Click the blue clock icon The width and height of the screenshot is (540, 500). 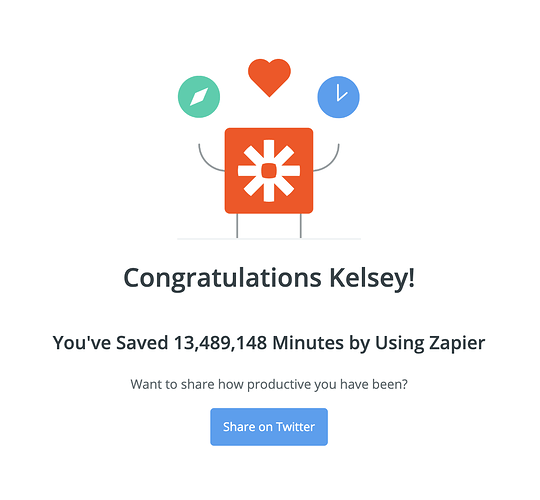[338, 97]
